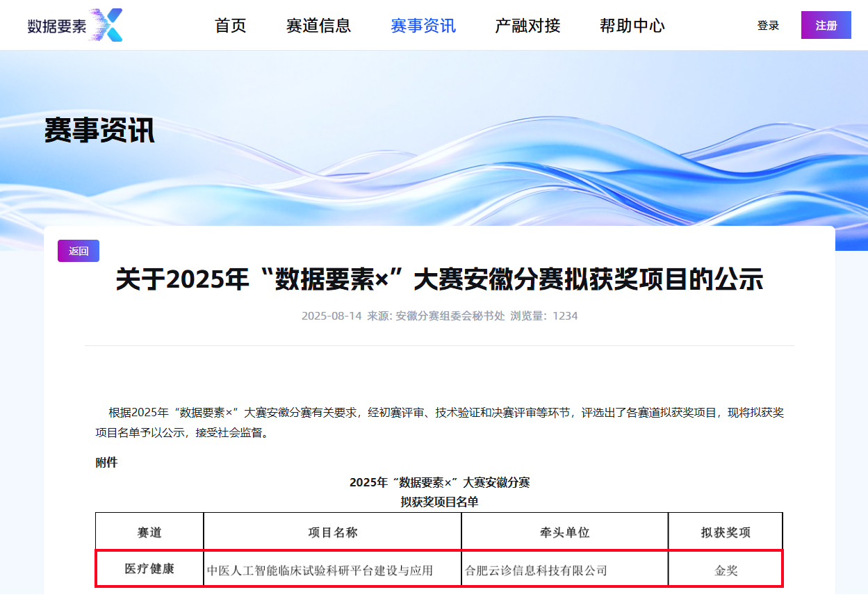Screen dimensions: 868x608
Task: Click the 登录 link
Action: [768, 26]
